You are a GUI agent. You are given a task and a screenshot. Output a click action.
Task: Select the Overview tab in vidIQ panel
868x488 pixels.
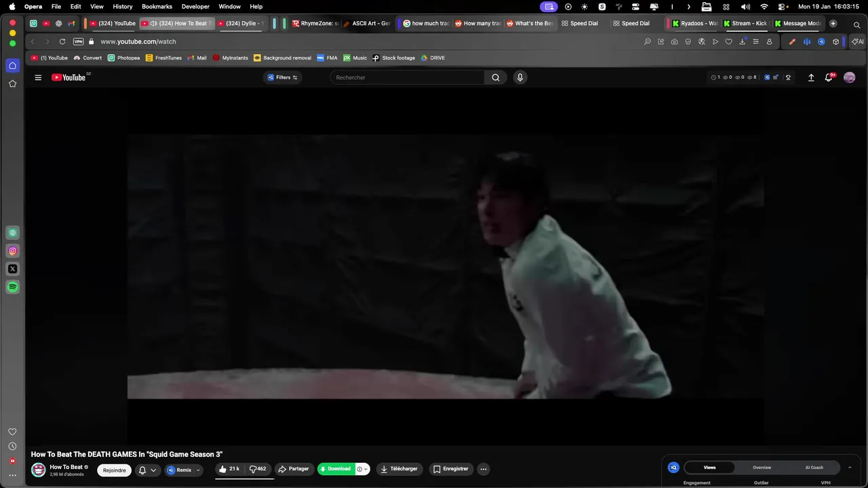click(762, 468)
